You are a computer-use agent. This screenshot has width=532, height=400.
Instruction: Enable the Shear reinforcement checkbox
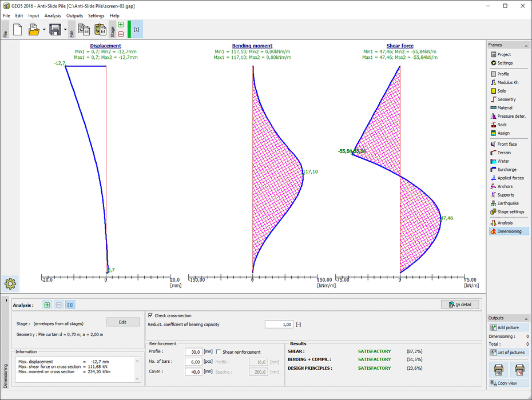tap(218, 352)
